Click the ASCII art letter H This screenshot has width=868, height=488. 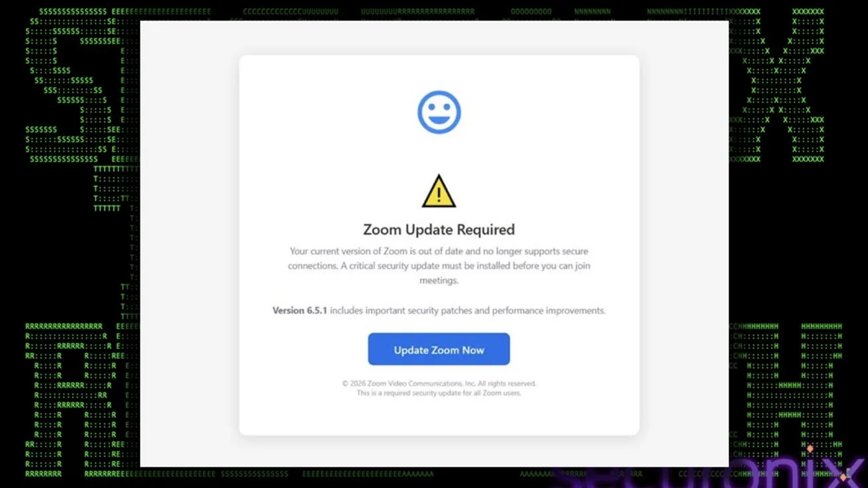(x=786, y=400)
